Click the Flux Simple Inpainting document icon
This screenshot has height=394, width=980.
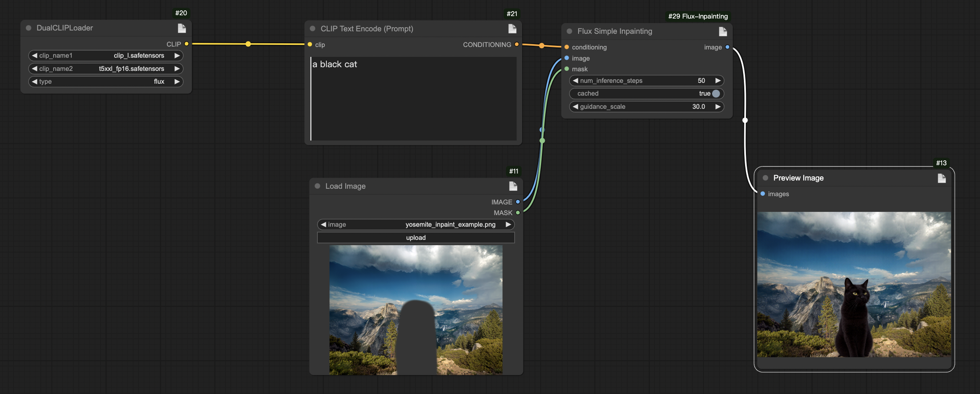pos(723,31)
